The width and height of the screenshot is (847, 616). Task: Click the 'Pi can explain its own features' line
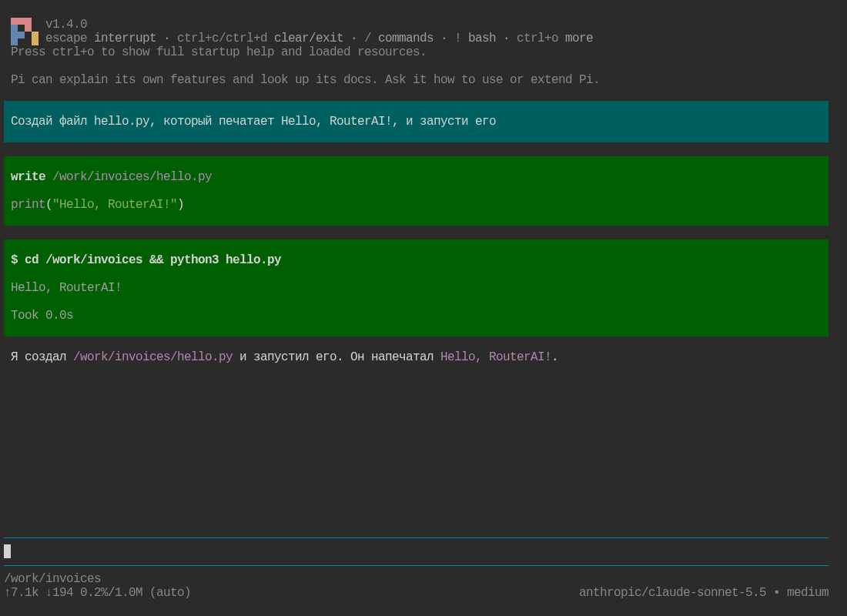pyautogui.click(x=305, y=79)
